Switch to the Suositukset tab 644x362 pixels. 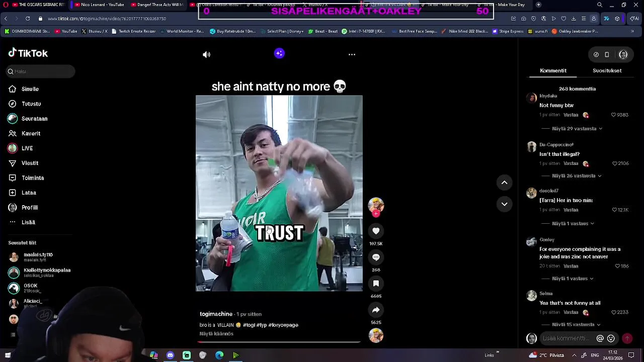[x=607, y=70]
